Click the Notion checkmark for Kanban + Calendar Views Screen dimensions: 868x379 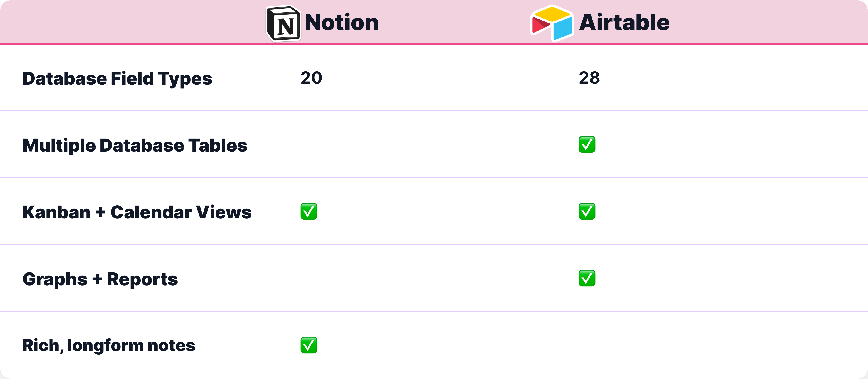309,211
